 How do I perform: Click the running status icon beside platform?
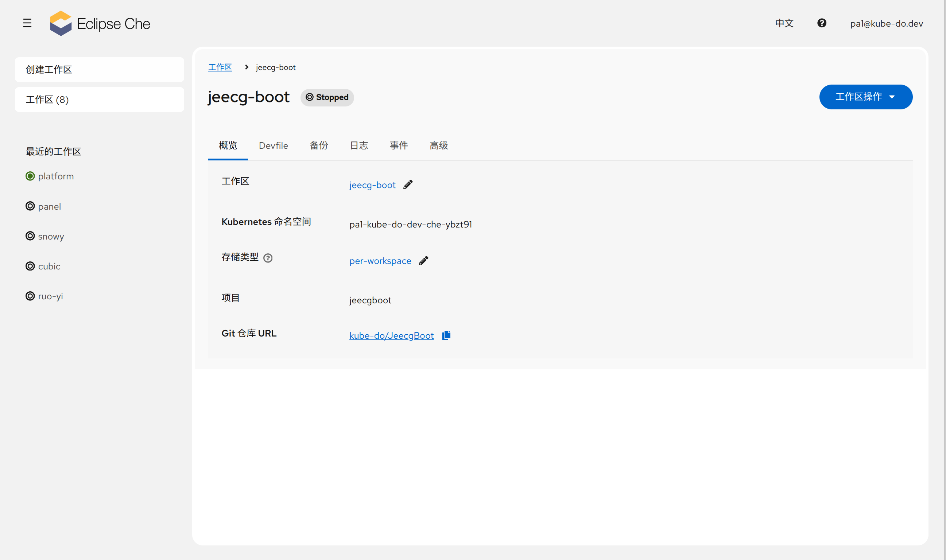pyautogui.click(x=30, y=176)
